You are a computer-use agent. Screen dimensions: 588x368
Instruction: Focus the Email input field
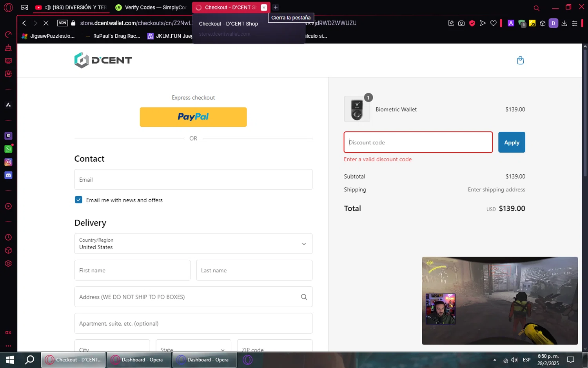193,180
